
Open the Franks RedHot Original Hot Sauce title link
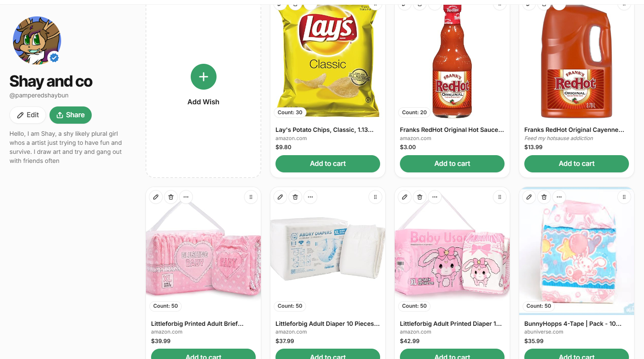pyautogui.click(x=452, y=130)
